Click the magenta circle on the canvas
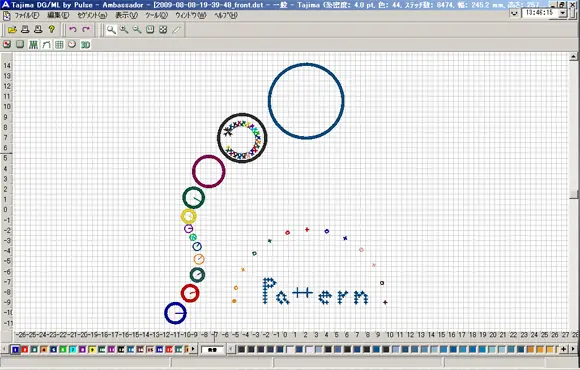The image size is (580, 370). (209, 171)
